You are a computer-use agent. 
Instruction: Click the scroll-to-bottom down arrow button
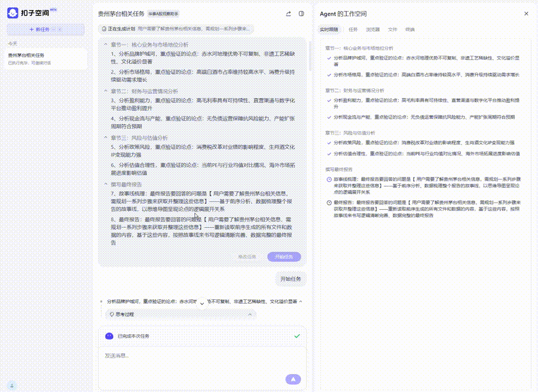click(202, 304)
